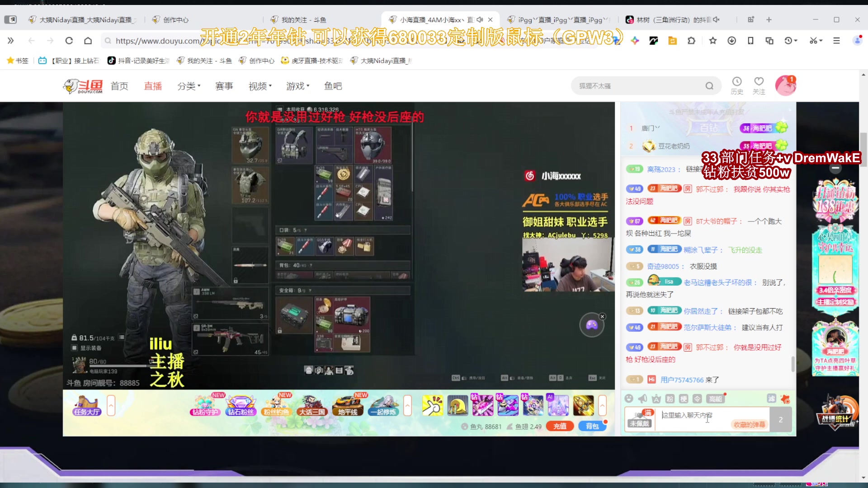Viewport: 868px width, 488px height.
Task: Open the 背包 backpack button
Action: (592, 426)
